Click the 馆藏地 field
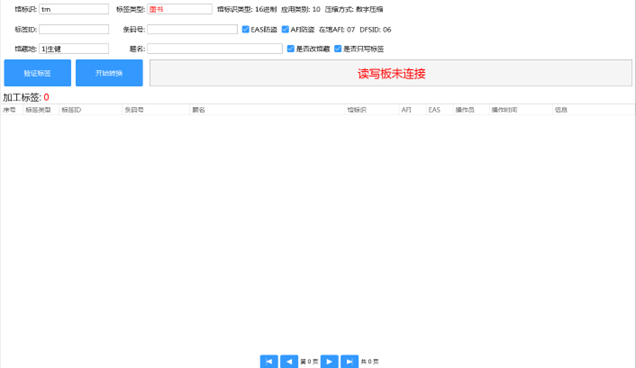The height and width of the screenshot is (368, 636). coord(74,49)
